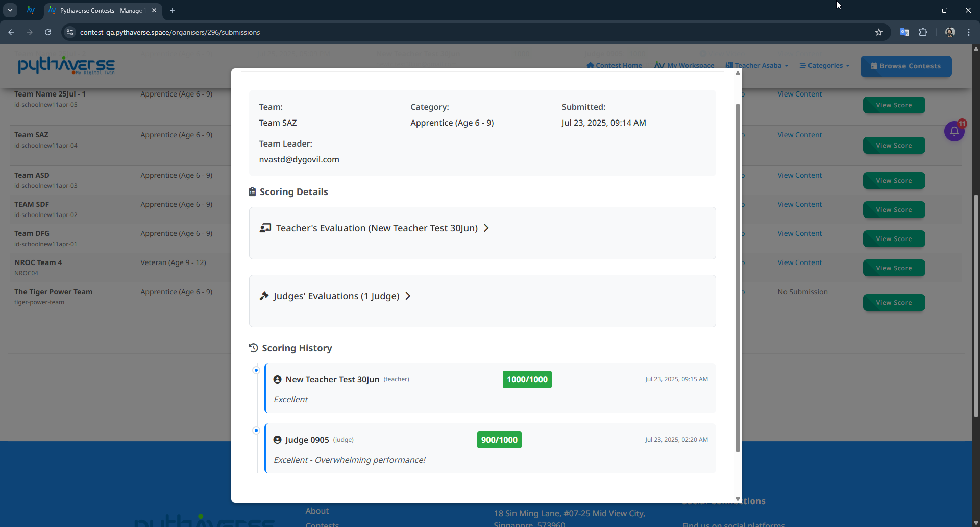Image resolution: width=980 pixels, height=527 pixels.
Task: View Content for Team ASD
Action: [800, 175]
